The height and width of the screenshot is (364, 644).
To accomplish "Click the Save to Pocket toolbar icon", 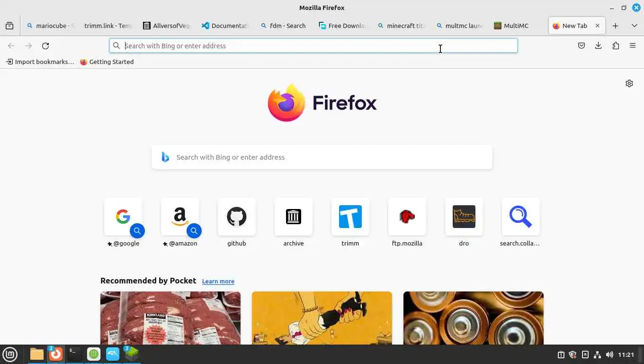I will pyautogui.click(x=581, y=46).
